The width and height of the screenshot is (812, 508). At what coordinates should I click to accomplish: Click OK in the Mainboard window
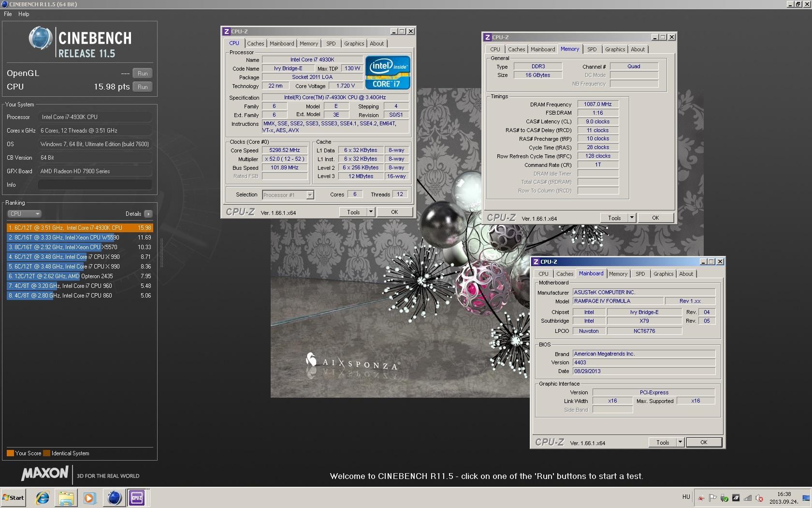[704, 443]
